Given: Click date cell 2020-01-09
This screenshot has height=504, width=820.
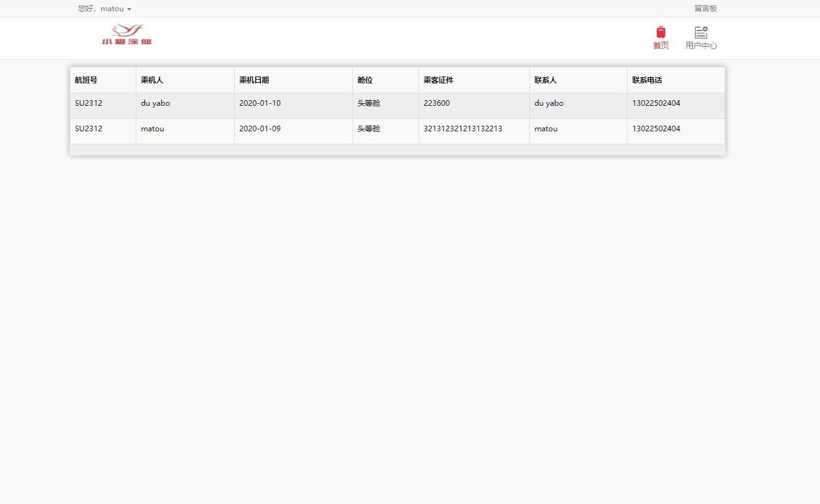Looking at the screenshot, I should (x=260, y=129).
